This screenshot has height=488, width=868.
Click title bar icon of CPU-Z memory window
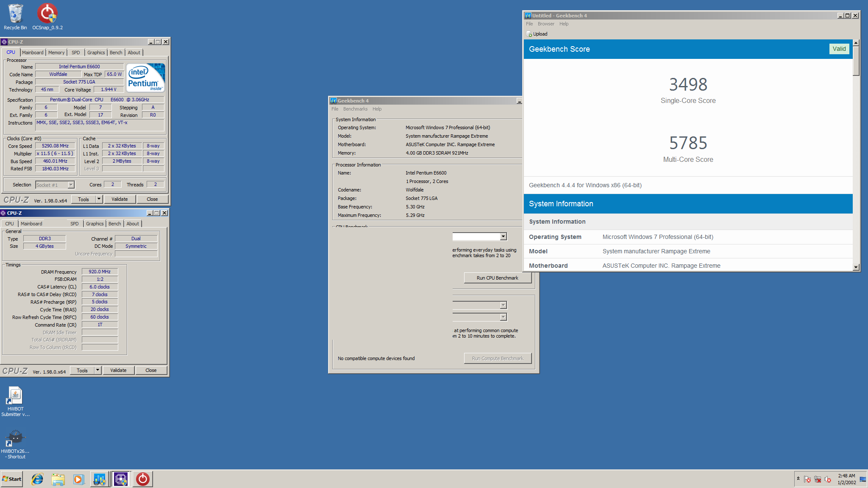(x=3, y=213)
